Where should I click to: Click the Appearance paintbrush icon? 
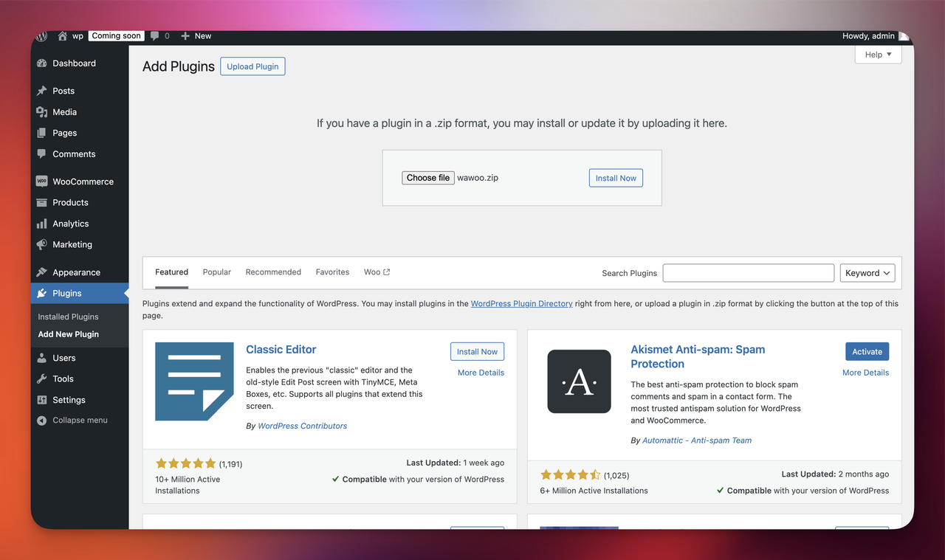click(42, 272)
